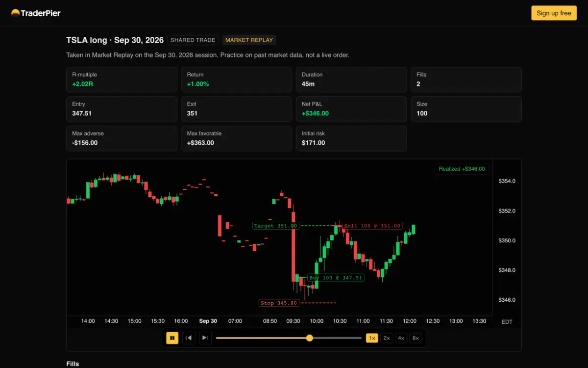
Task: Click the Target 351.00 chart marker
Action: point(275,226)
